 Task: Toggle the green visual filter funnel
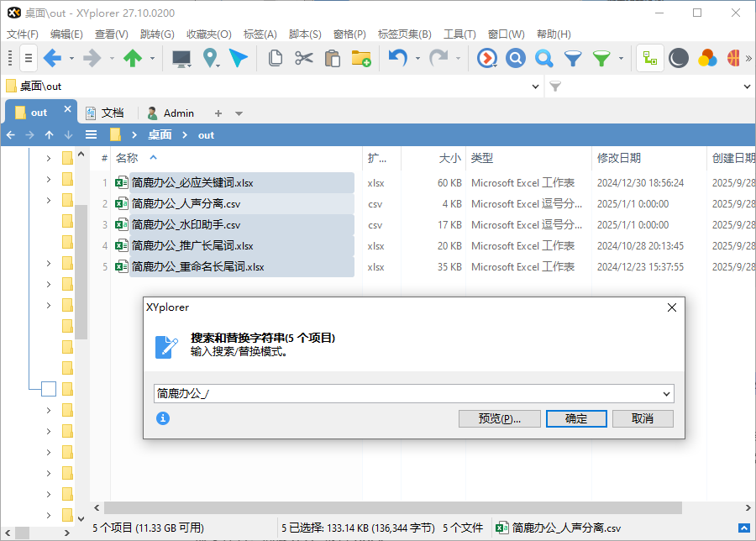(x=600, y=59)
